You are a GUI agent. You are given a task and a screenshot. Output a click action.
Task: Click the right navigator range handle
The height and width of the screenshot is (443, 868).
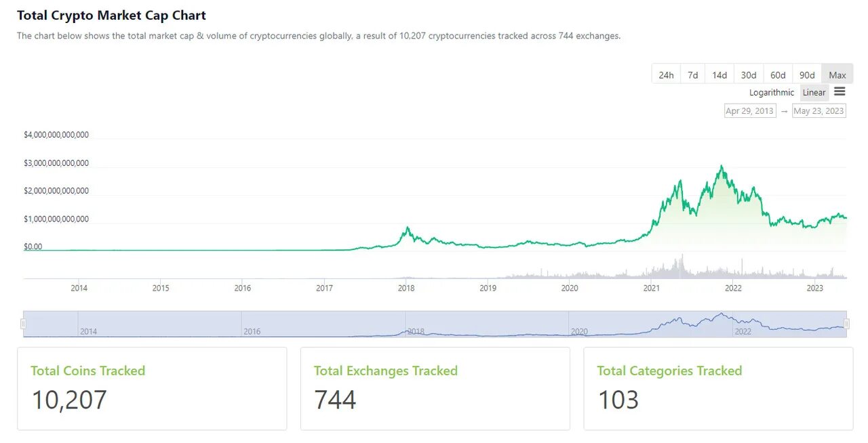(x=846, y=324)
